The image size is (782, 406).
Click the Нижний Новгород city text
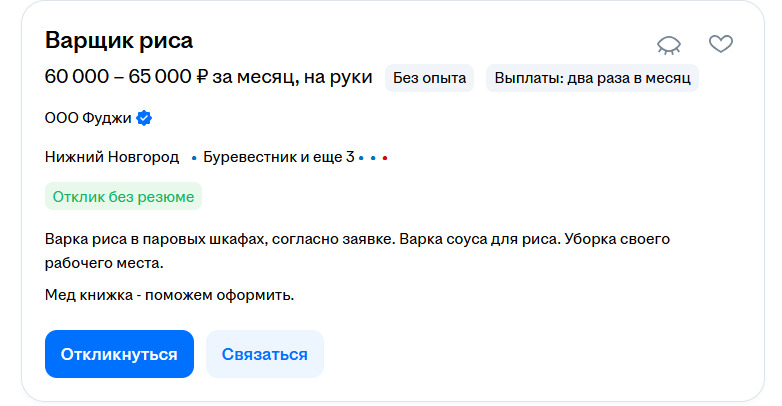[x=112, y=157]
